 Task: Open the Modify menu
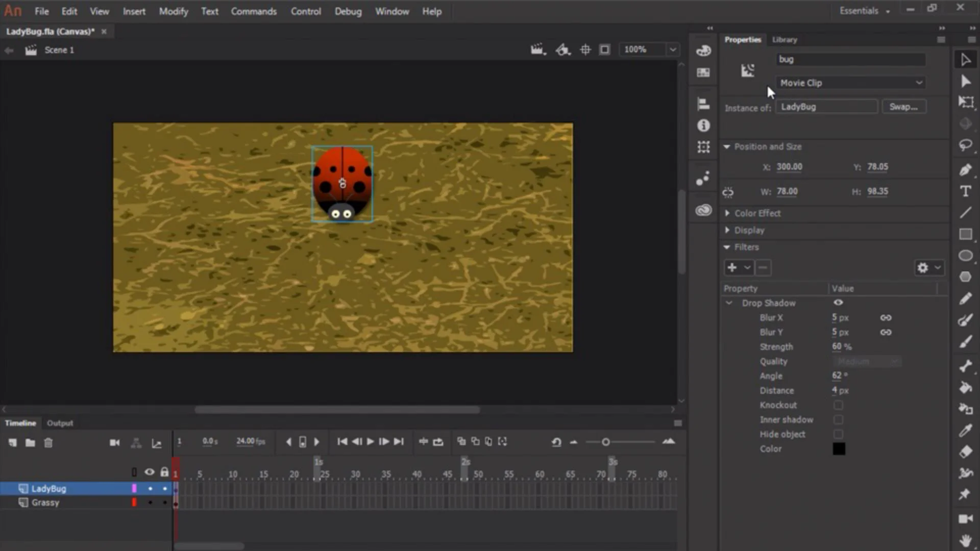pos(173,11)
